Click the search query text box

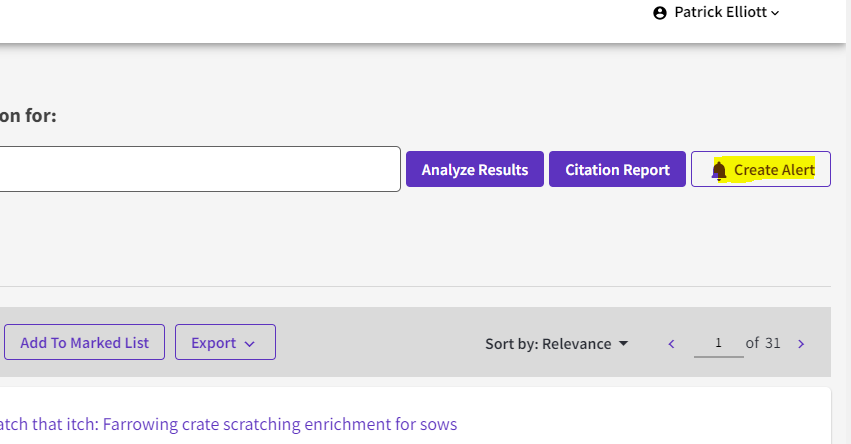click(200, 169)
